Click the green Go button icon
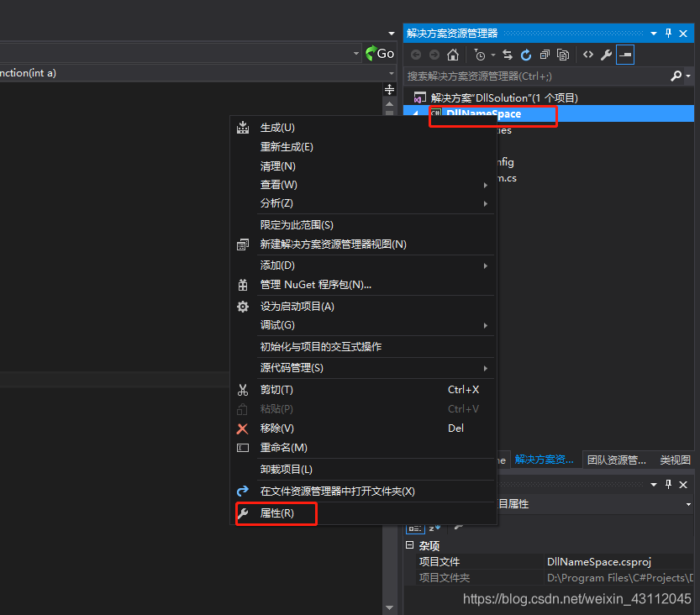 click(380, 53)
